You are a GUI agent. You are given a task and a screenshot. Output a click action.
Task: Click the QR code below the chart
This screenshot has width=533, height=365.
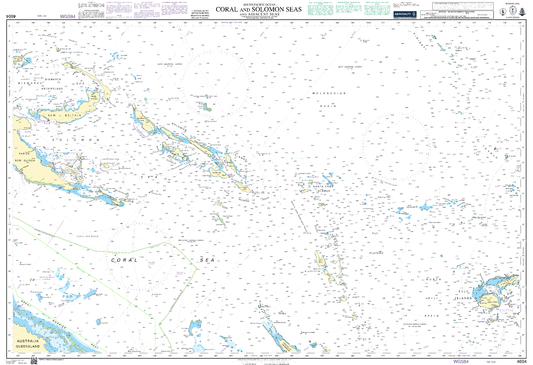tap(34, 361)
